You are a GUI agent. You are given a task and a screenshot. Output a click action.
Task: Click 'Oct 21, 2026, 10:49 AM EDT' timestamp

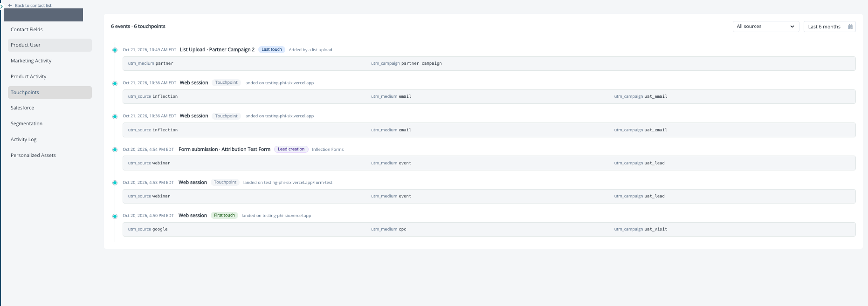tap(150, 50)
